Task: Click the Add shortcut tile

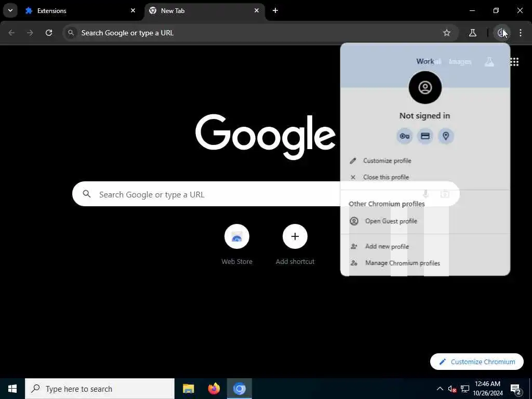Action: 295,244
